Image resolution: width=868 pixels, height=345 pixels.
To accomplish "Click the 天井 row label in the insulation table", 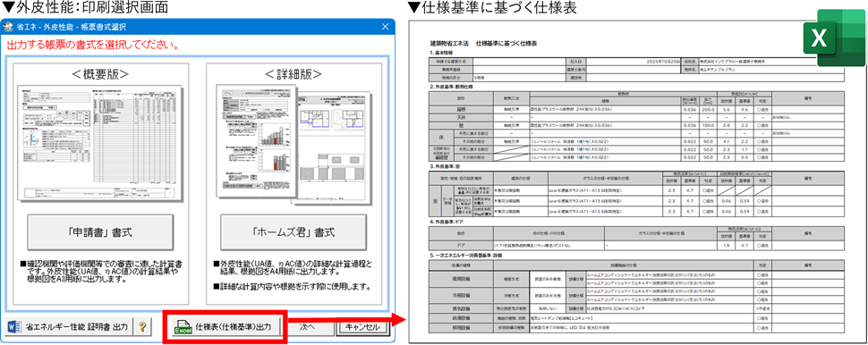I will tap(461, 118).
